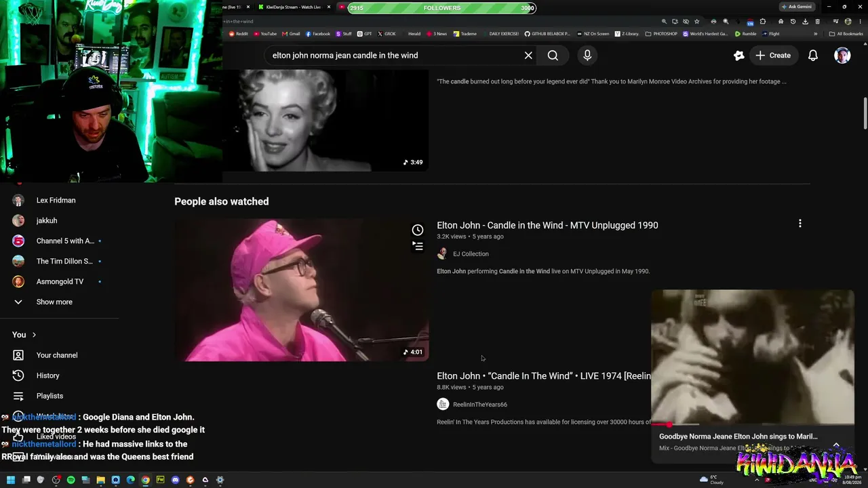This screenshot has width=868, height=488.
Task: Show hidden bookmarks overflow chevron
Action: click(x=816, y=34)
